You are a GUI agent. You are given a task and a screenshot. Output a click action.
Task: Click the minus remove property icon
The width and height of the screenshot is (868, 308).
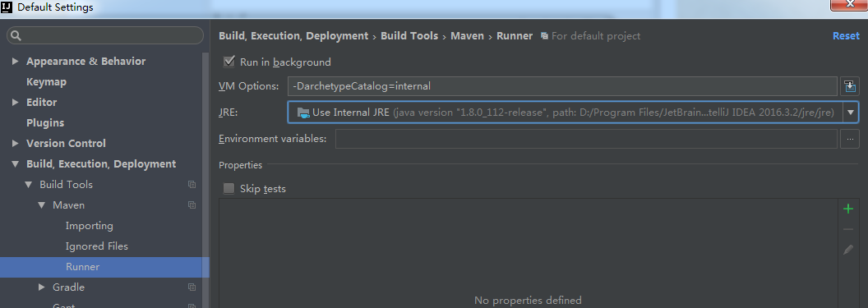pos(847,229)
